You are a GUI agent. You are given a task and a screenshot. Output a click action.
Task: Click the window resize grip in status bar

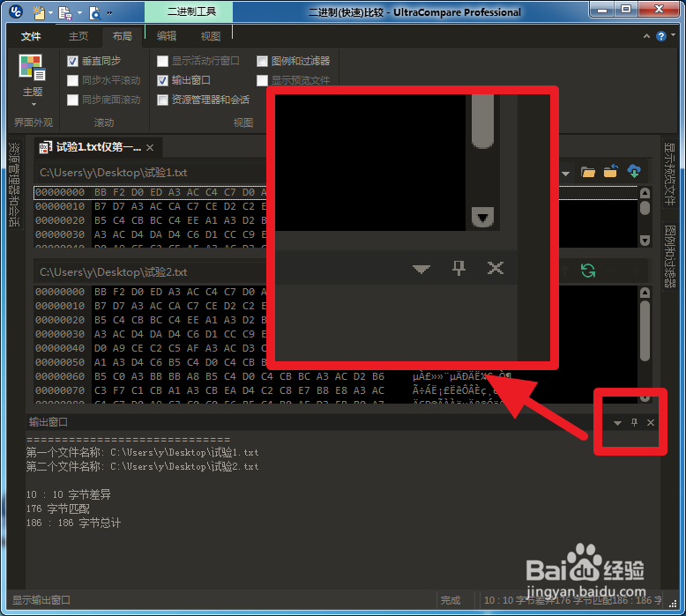click(x=673, y=604)
